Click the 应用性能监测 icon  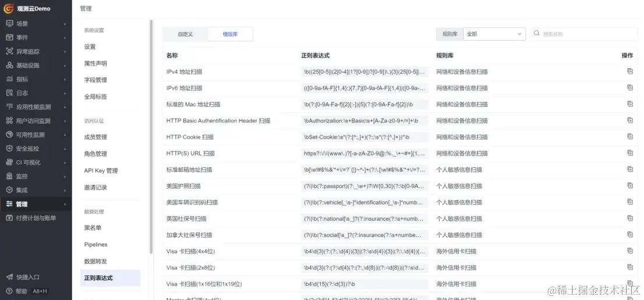coord(10,107)
